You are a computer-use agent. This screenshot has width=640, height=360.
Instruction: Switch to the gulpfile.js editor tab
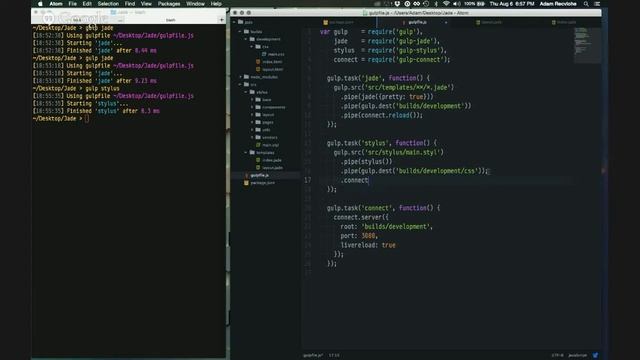click(418, 22)
